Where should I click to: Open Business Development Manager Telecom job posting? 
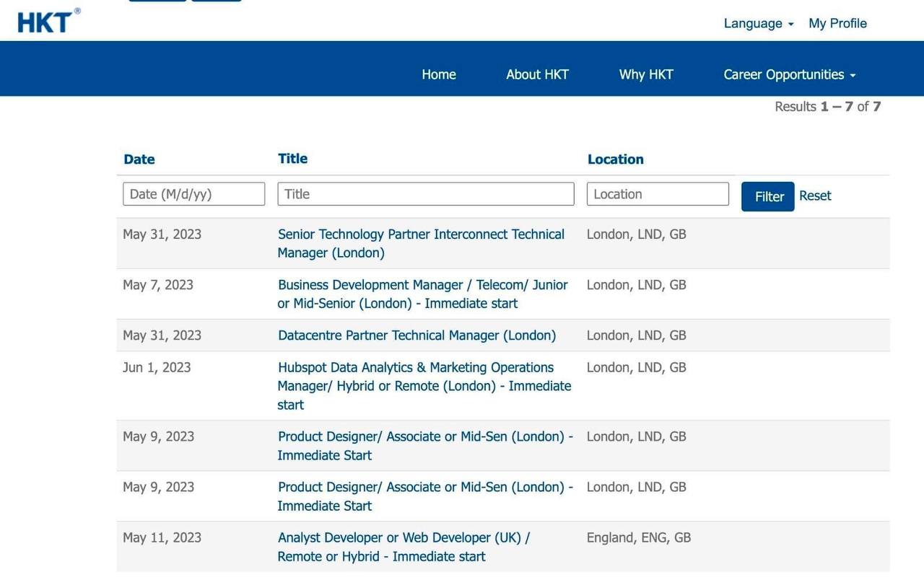pos(422,294)
